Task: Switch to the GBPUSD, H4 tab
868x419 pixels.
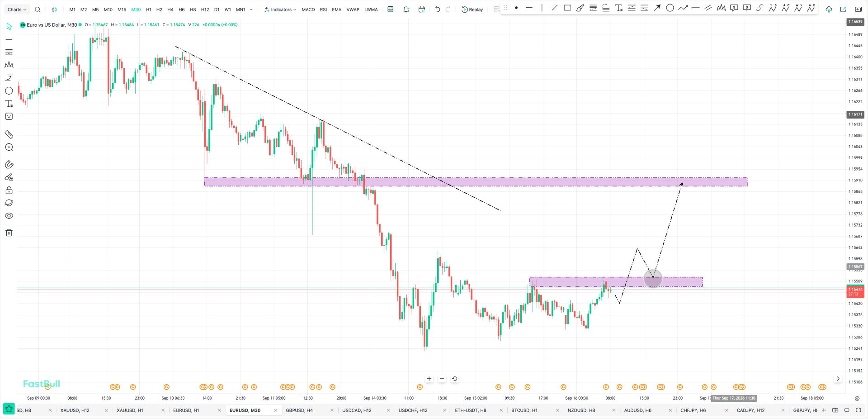Action: [x=299, y=410]
